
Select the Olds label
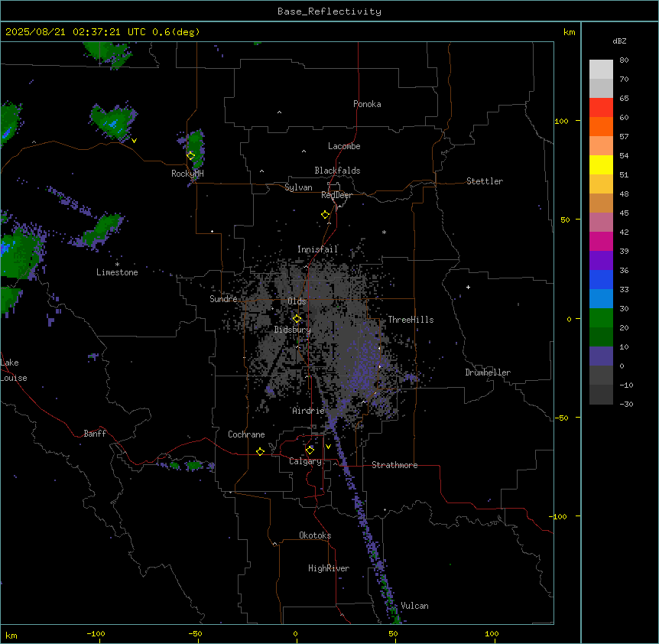(x=297, y=301)
